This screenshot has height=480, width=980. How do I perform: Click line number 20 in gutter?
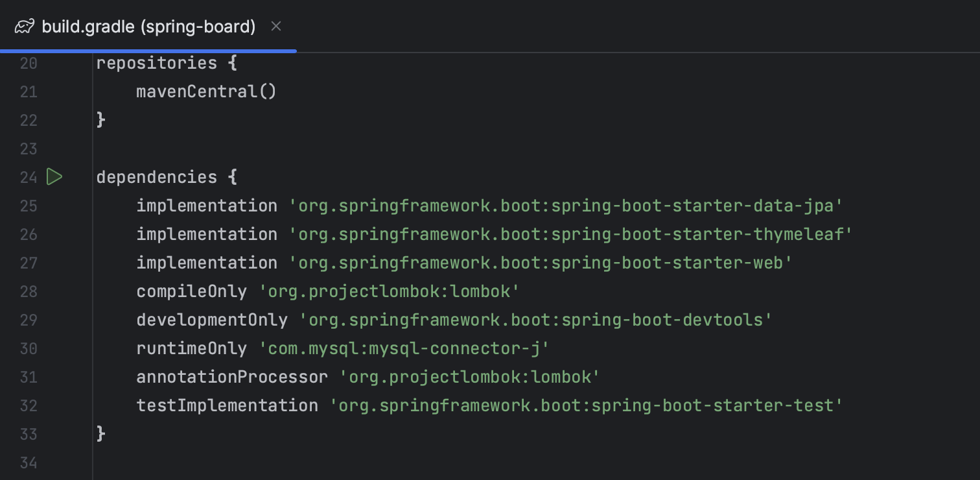coord(29,63)
